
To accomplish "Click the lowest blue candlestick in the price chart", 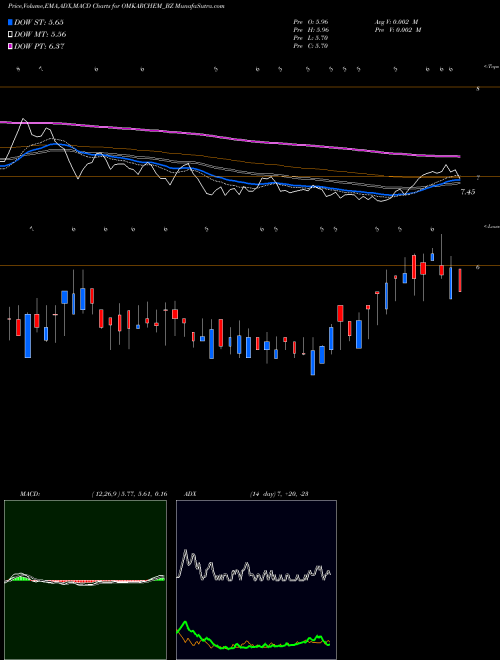I will [x=313, y=362].
